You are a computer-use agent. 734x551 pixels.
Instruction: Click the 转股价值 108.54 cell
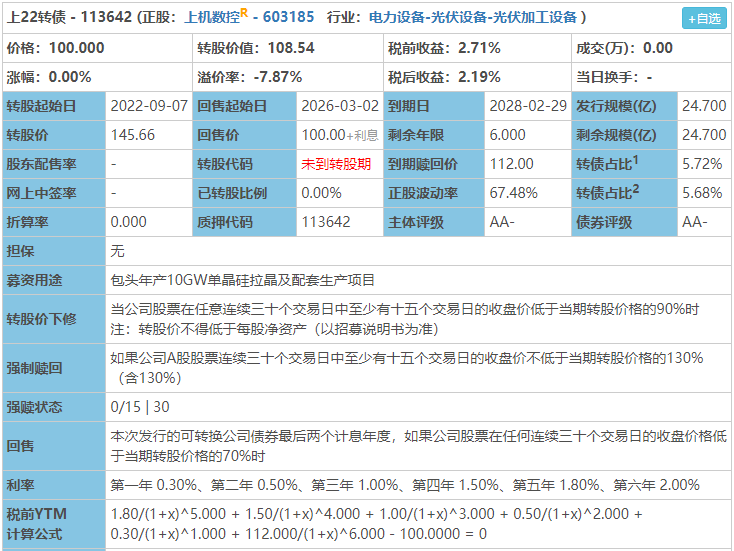[288, 48]
